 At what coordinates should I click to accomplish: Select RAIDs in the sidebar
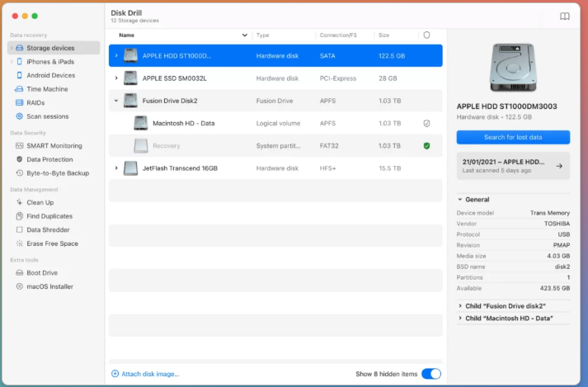pyautogui.click(x=35, y=102)
